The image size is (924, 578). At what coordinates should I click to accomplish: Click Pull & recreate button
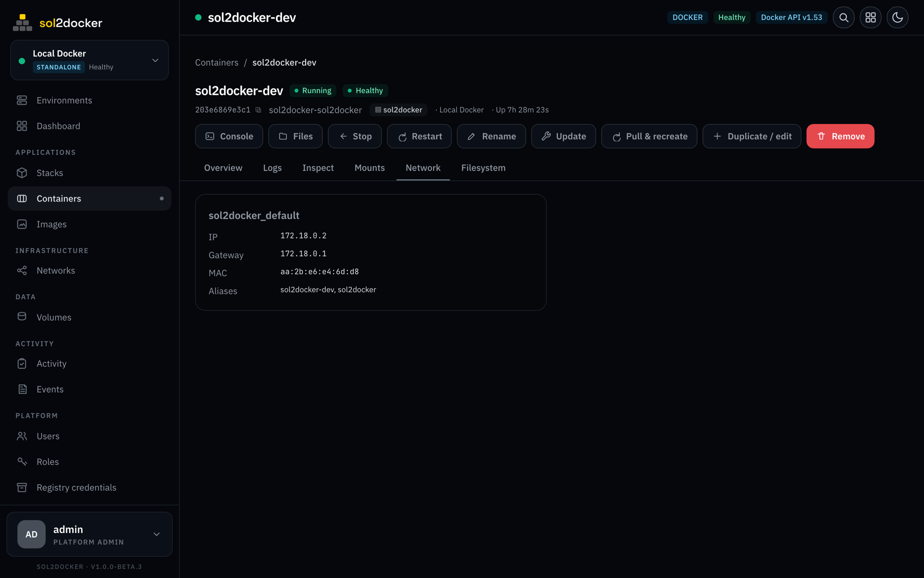coord(649,136)
